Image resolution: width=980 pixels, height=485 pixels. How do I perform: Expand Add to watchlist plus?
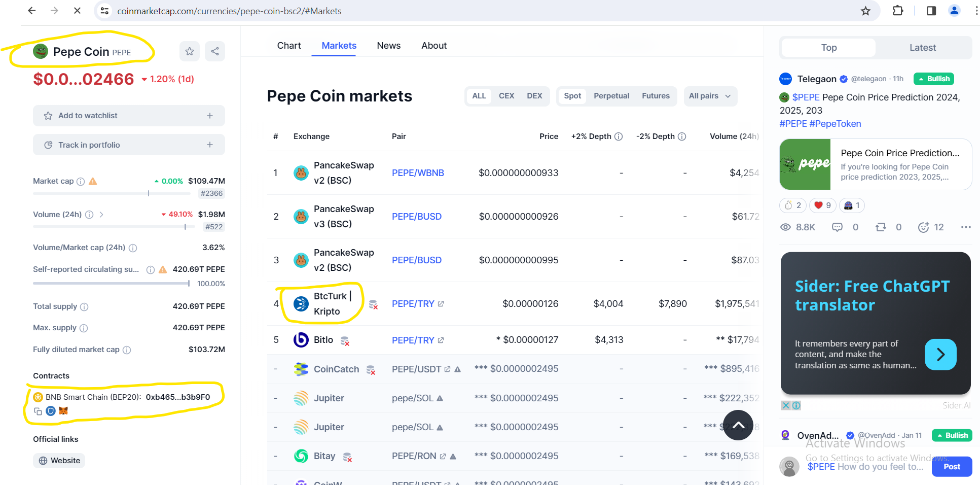pyautogui.click(x=210, y=116)
